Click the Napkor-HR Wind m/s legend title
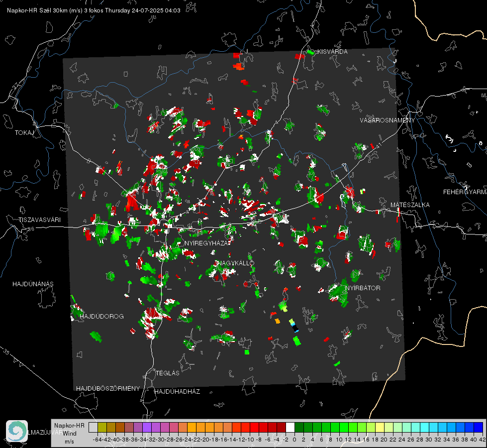 click(69, 434)
